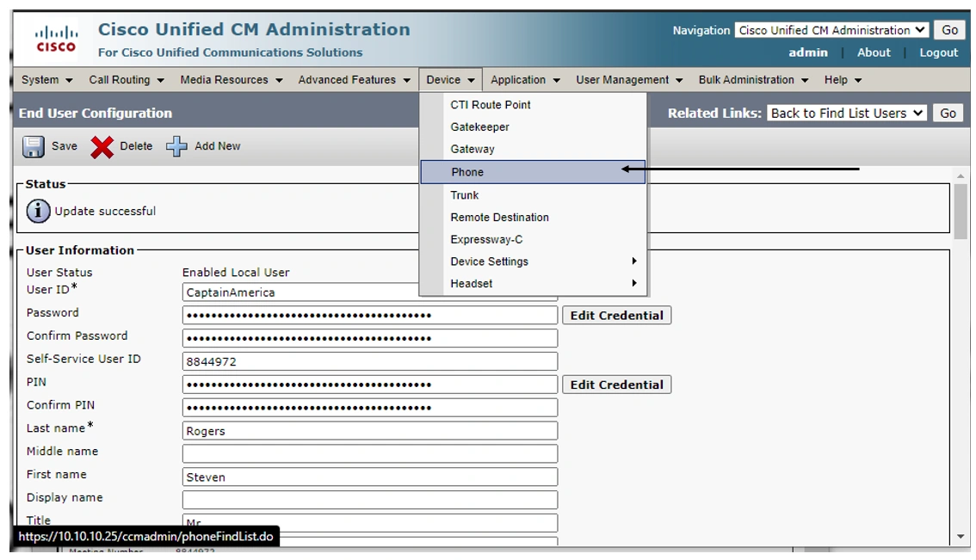
Task: Click the vertical scrollbar up arrow
Action: tap(961, 176)
